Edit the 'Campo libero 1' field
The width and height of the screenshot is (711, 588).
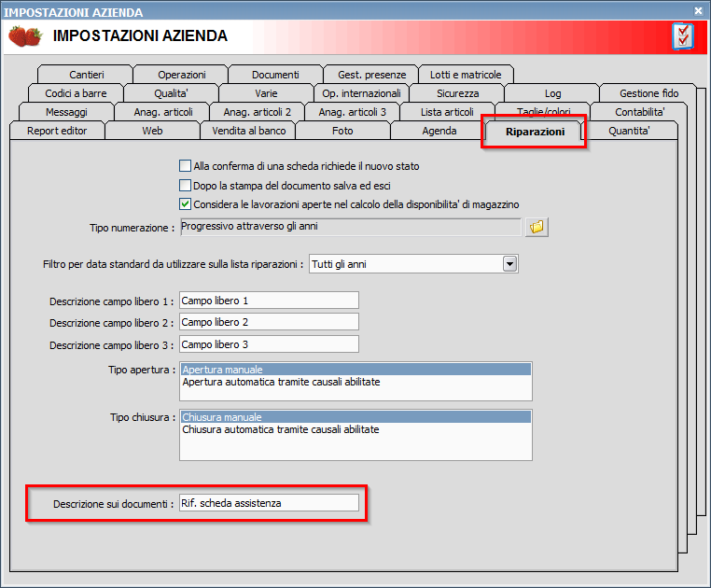point(269,301)
